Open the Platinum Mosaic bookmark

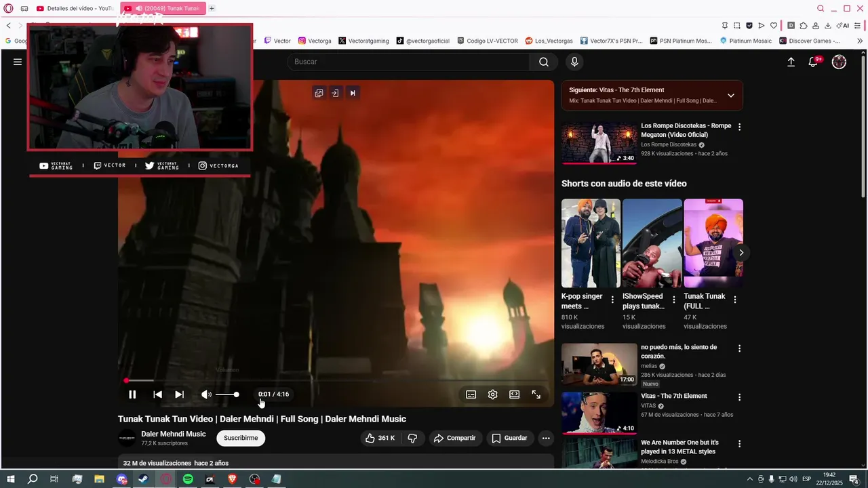(746, 41)
